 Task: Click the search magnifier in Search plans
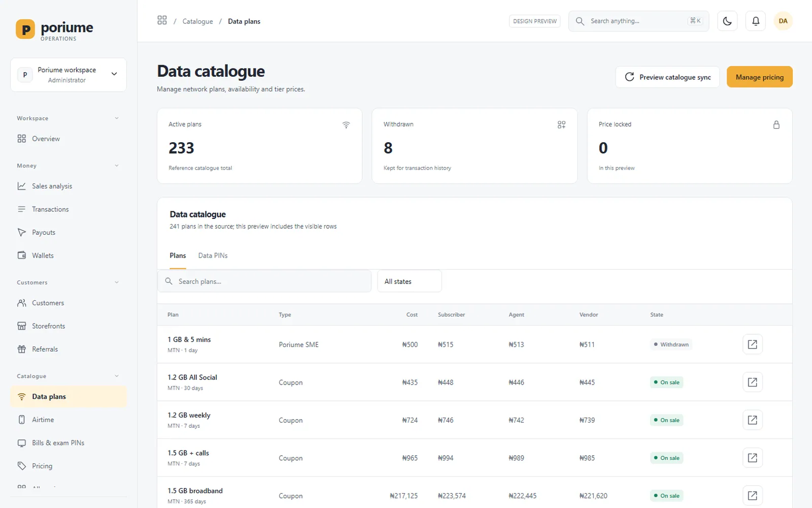pos(169,281)
